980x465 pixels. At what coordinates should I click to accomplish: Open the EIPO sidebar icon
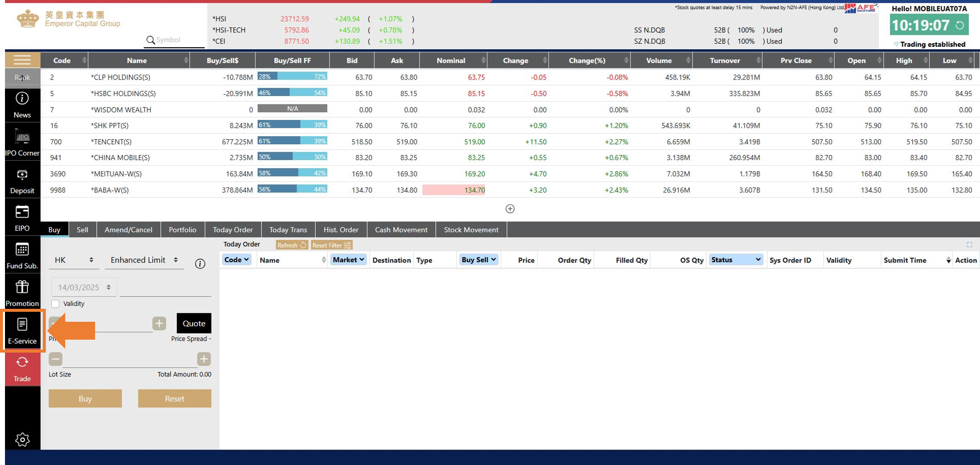[22, 218]
